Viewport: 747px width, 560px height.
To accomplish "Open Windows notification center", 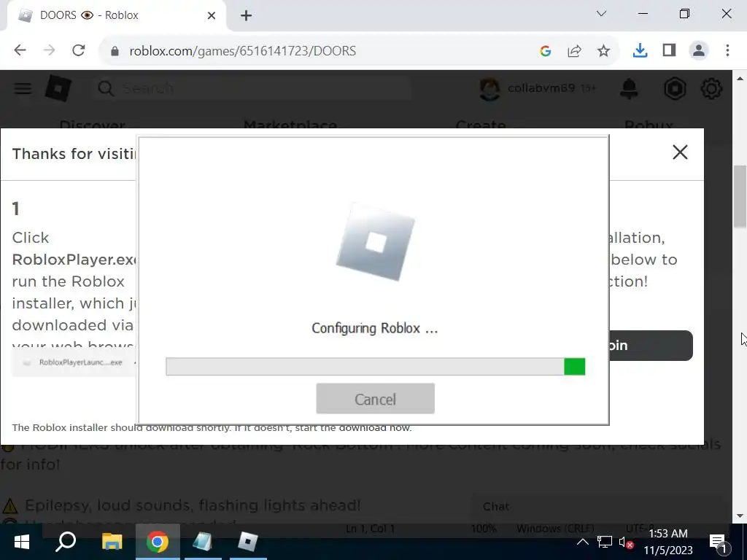I will pyautogui.click(x=718, y=542).
